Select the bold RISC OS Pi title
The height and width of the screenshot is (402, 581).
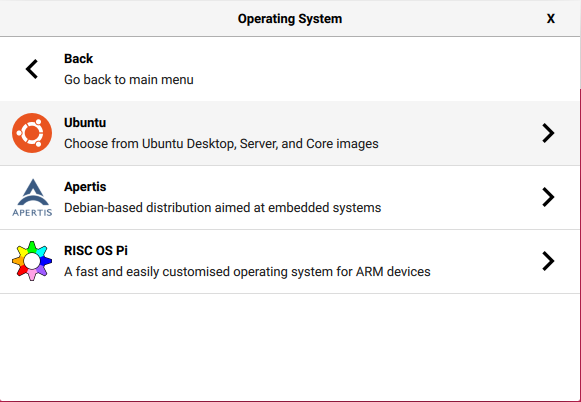coord(96,251)
